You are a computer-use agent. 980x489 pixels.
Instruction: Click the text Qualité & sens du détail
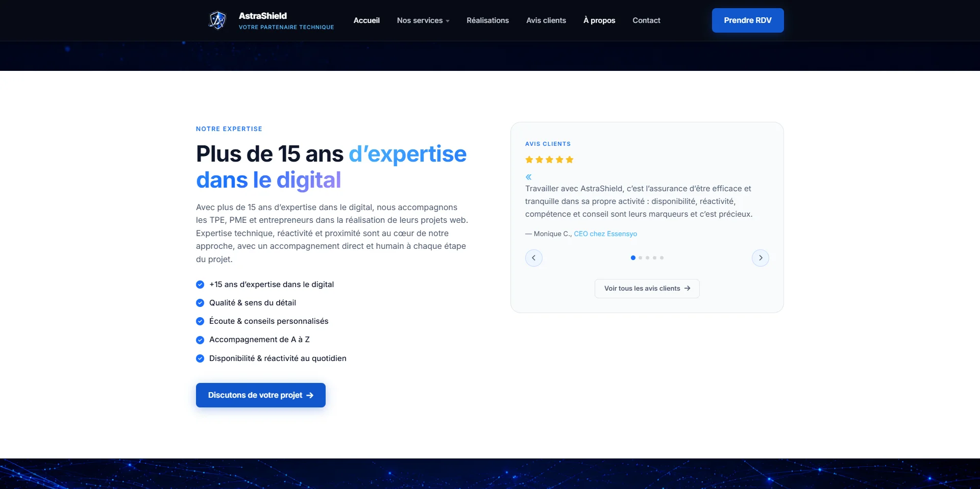tap(253, 303)
